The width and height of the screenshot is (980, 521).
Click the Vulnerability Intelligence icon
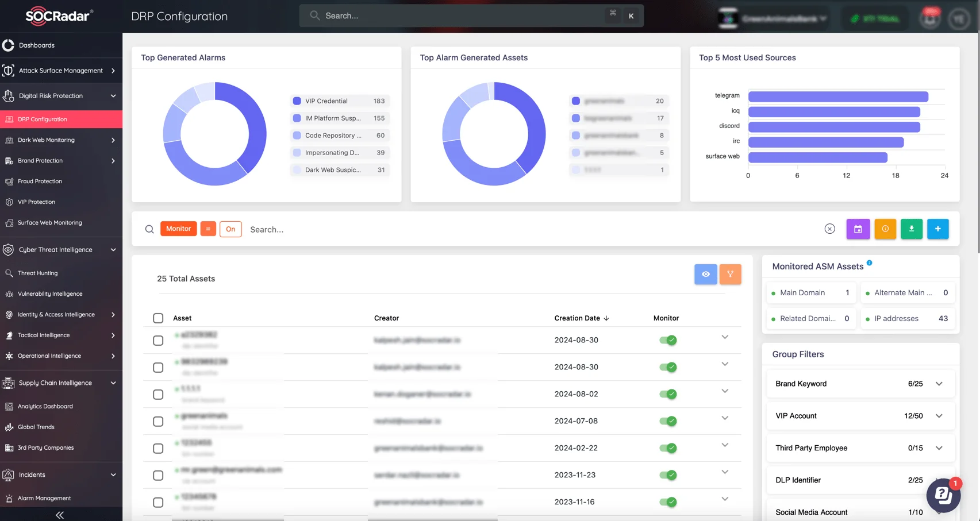pos(9,294)
